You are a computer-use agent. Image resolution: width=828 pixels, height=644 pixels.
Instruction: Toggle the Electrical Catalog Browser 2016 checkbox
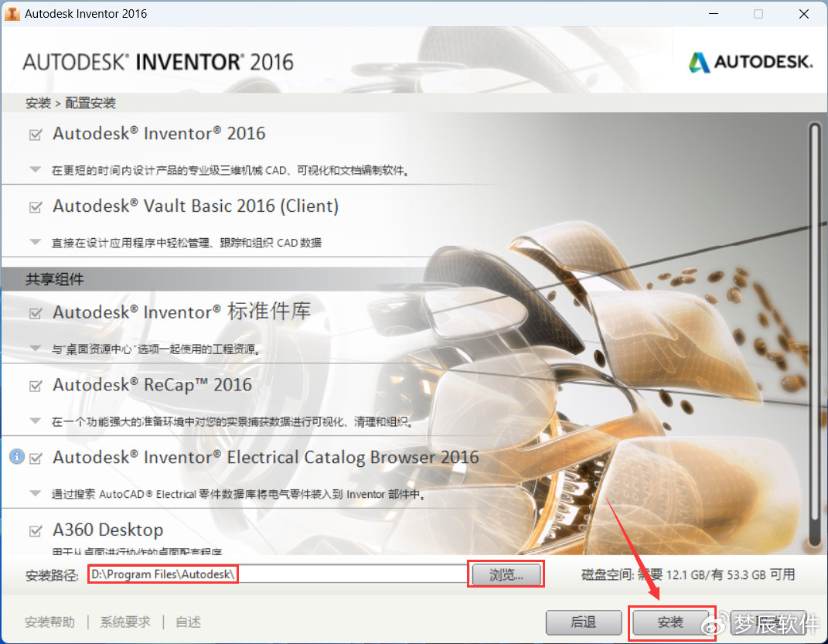click(36, 458)
